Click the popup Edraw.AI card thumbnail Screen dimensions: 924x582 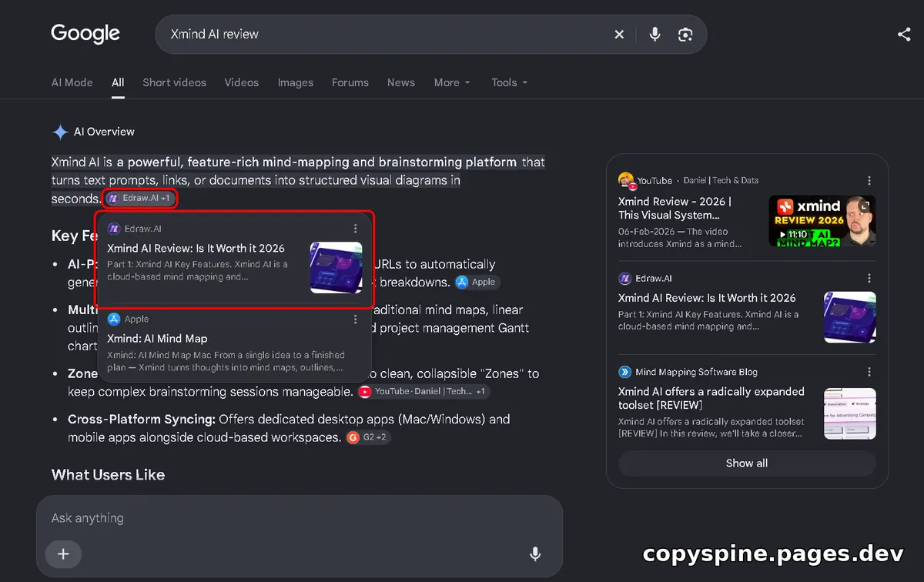point(336,268)
